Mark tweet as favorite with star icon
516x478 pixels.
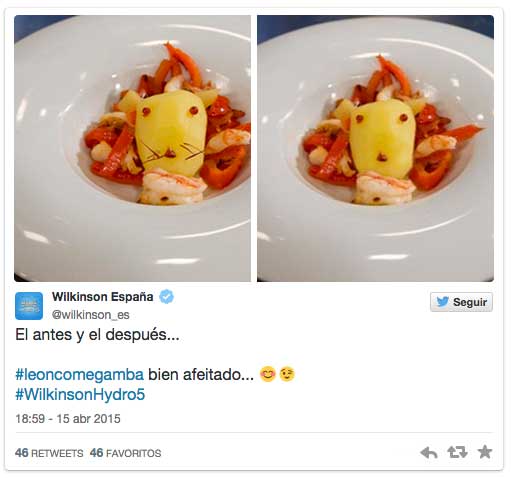pos(485,452)
